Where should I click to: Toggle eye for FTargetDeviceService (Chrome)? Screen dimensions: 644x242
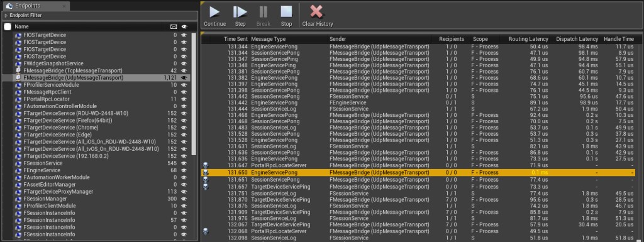point(184,128)
